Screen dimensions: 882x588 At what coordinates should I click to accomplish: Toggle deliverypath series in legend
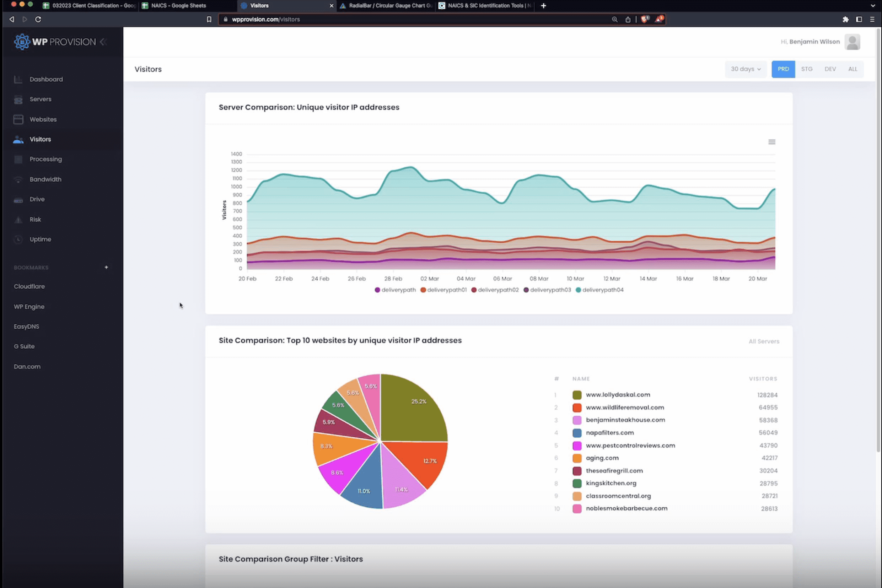395,290
